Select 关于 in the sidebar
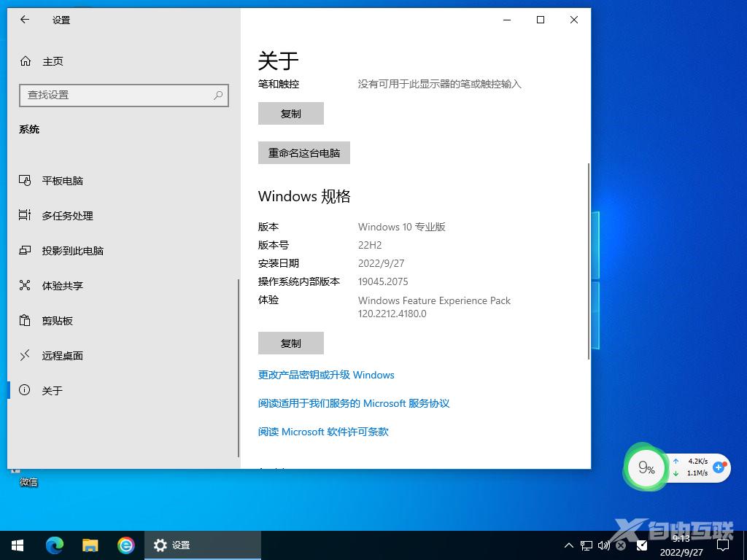Image resolution: width=747 pixels, height=560 pixels. [x=53, y=390]
